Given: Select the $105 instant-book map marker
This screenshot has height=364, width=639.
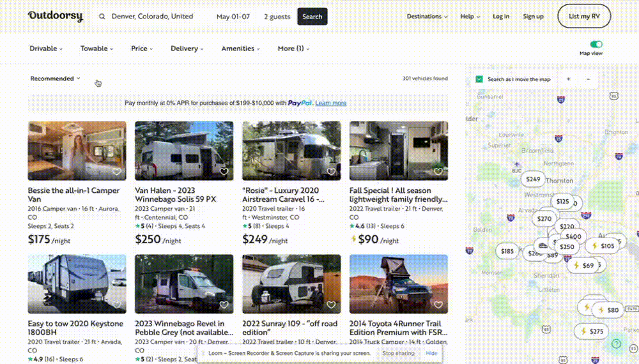Looking at the screenshot, I should [x=603, y=246].
